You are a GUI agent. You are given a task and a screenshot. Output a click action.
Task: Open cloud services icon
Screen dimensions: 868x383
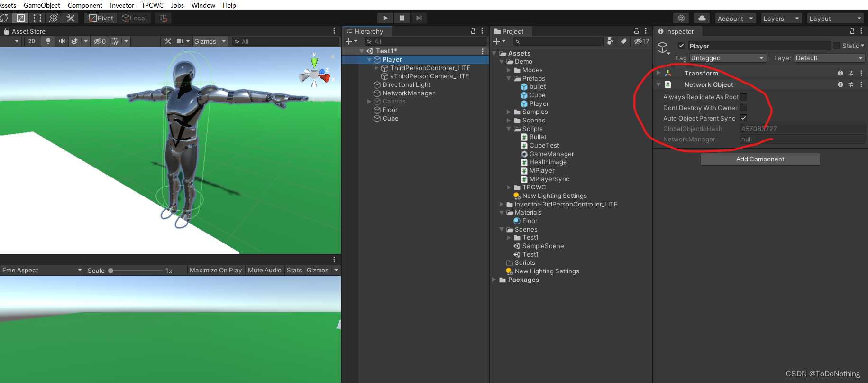tap(702, 18)
